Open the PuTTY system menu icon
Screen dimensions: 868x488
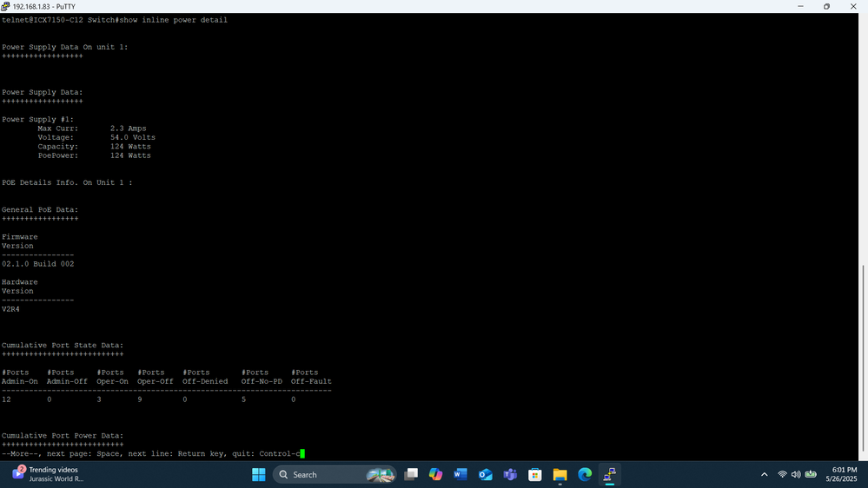(x=5, y=6)
